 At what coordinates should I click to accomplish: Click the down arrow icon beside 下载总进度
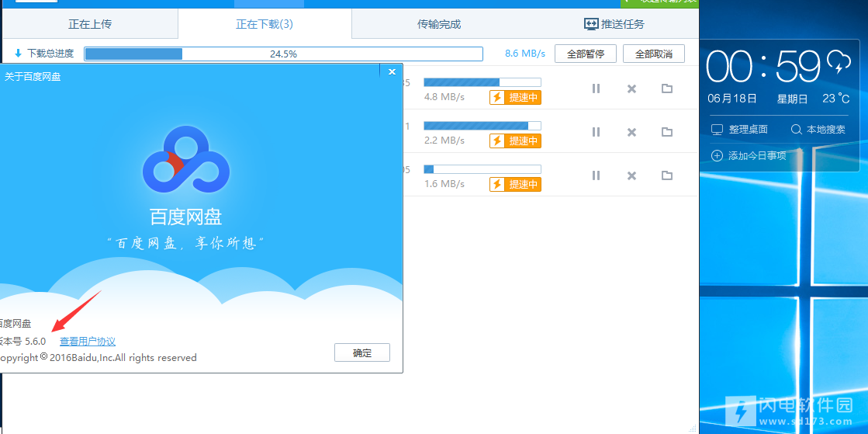19,54
